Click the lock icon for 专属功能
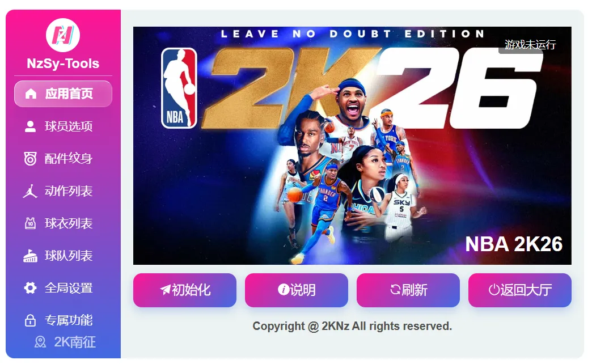 tap(30, 320)
